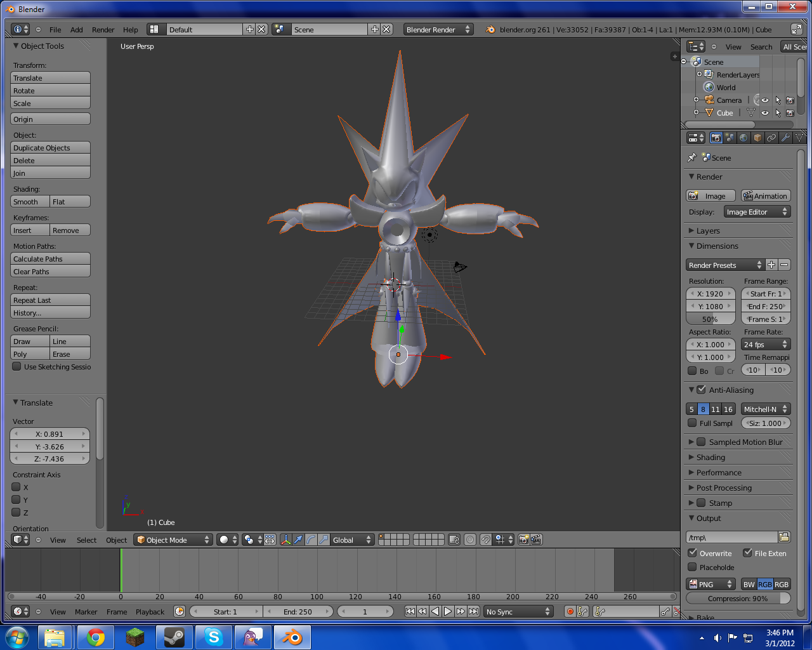This screenshot has width=812, height=650.
Task: Open the timeline Marker menu
Action: click(86, 612)
